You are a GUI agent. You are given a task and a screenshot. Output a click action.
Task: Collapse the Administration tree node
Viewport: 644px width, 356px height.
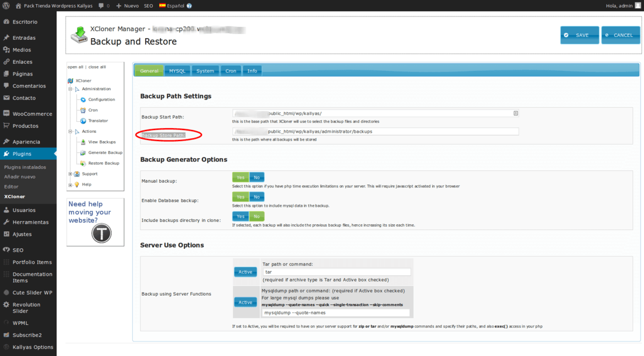tap(70, 89)
